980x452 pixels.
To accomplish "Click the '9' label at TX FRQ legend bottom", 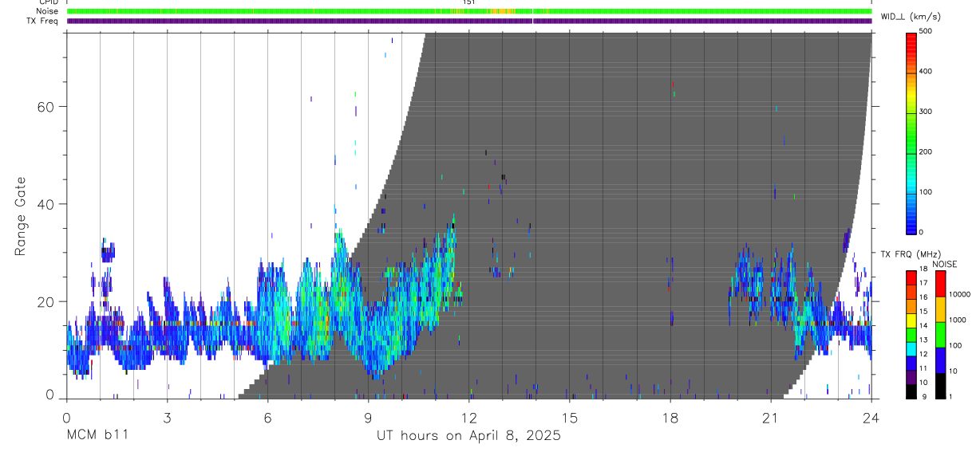I will click(x=926, y=396).
